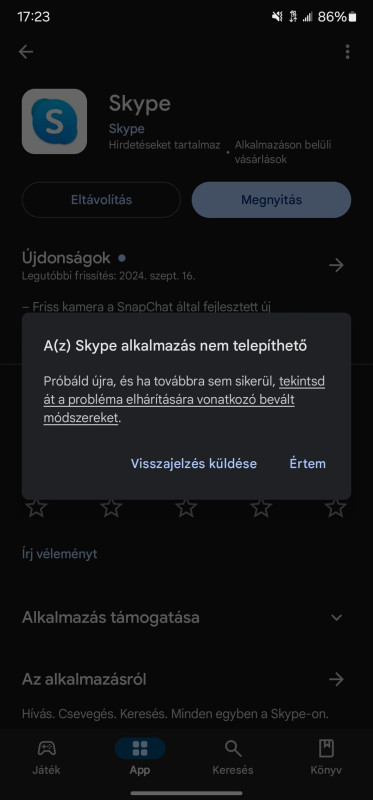Dismiss dialog with Értem
This screenshot has width=373, height=800.
[x=308, y=464]
